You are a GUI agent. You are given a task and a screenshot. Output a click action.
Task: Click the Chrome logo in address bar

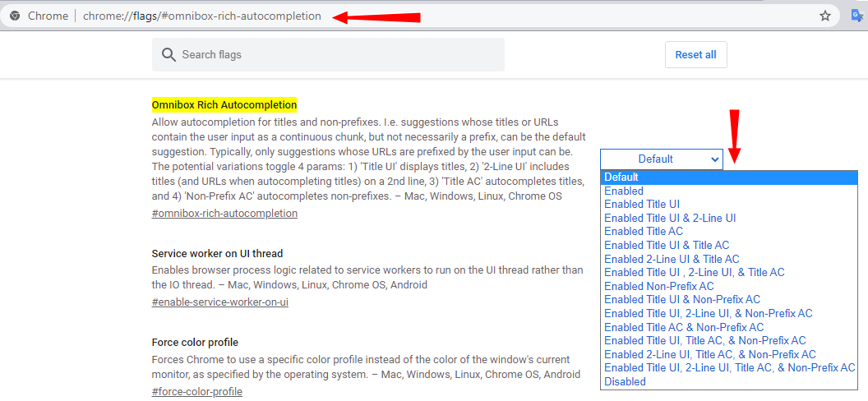[16, 16]
